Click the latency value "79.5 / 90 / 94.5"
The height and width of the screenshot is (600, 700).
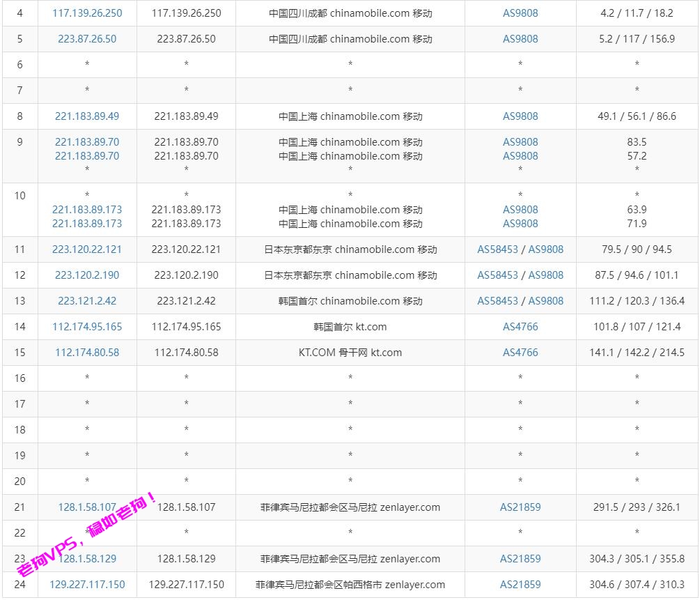pyautogui.click(x=637, y=249)
